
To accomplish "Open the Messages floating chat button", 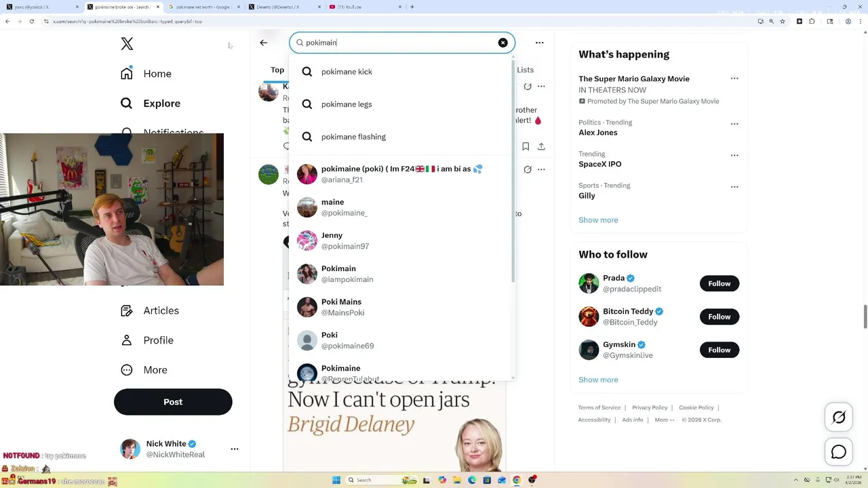I will [x=839, y=451].
